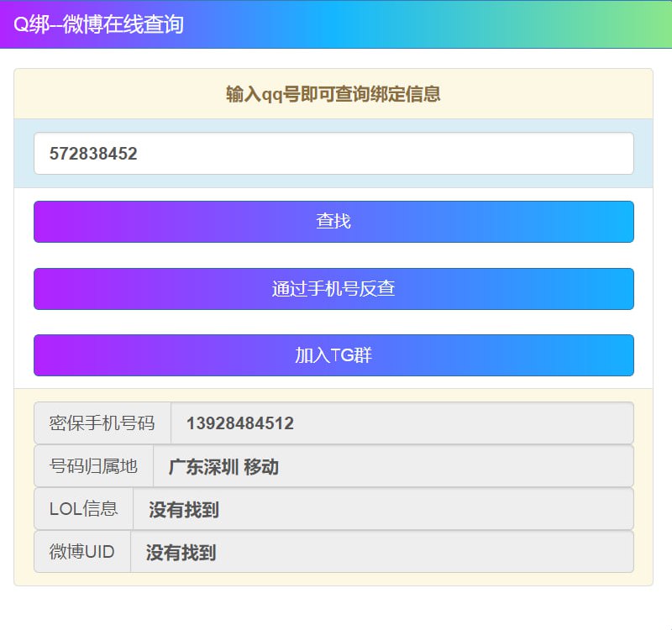
Task: Click the 通过手机号反查 reverse lookup button
Action: click(333, 288)
